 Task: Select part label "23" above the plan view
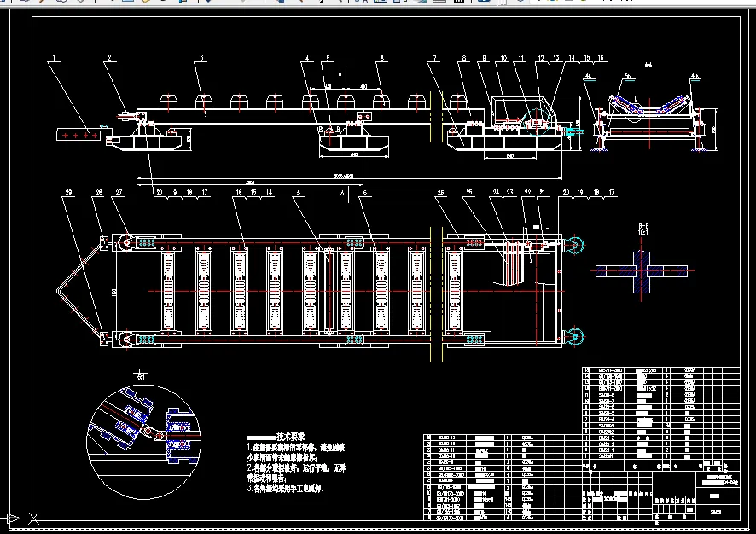509,192
